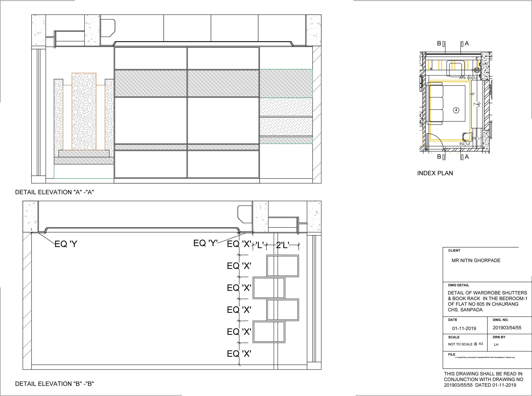Click the lowest EQ 'X' label in elevation B
This screenshot has height=396, width=532.
point(239,354)
